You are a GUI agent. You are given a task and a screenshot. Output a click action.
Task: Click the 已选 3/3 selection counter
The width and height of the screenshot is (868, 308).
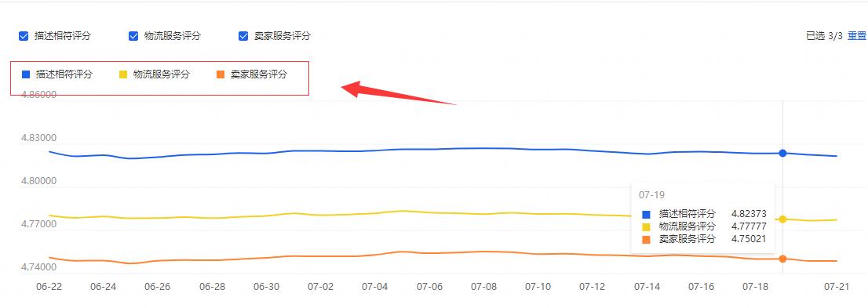[x=824, y=36]
